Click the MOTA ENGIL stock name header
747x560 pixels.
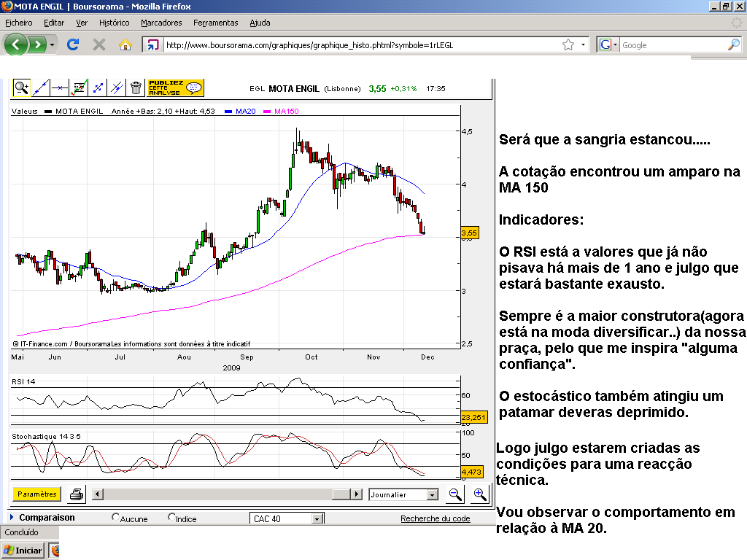pyautogui.click(x=293, y=88)
